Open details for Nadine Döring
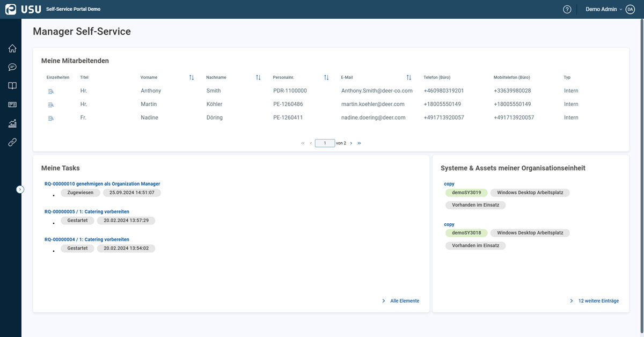The height and width of the screenshot is (337, 644). (51, 118)
